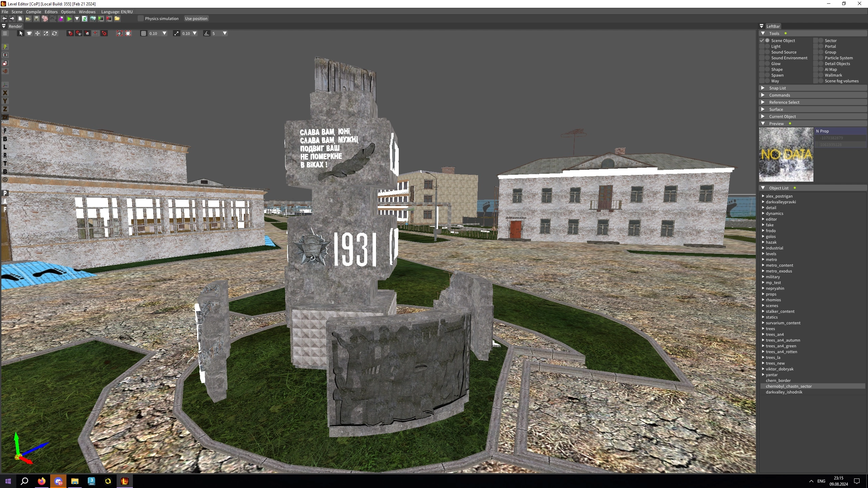The width and height of the screenshot is (868, 488).
Task: Select darkvalley_ishodnik in the Object List
Action: click(x=784, y=392)
